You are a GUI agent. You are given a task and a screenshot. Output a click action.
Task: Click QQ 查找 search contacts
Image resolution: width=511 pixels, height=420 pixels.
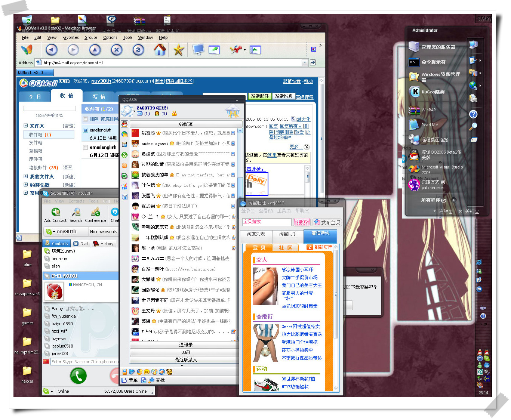(x=157, y=380)
